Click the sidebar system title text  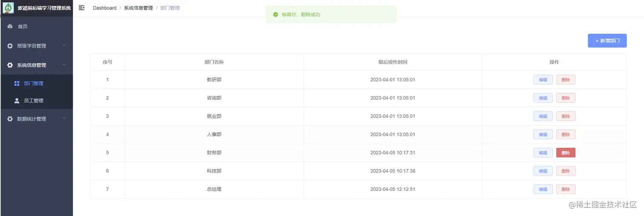pyautogui.click(x=44, y=8)
